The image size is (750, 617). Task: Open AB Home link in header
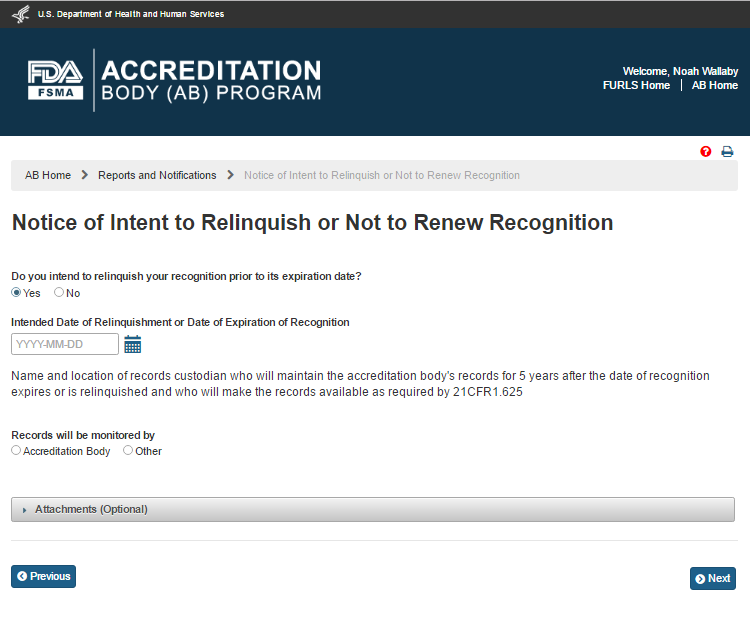(x=715, y=85)
